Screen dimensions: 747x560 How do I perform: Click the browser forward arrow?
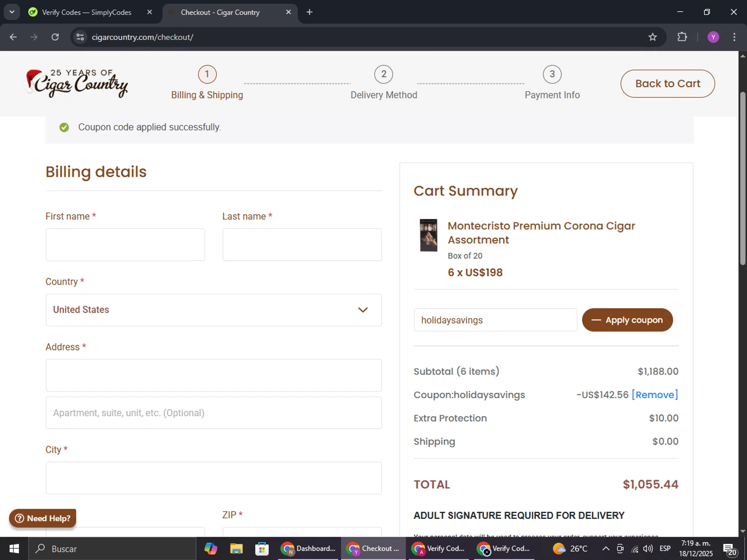[x=34, y=37]
